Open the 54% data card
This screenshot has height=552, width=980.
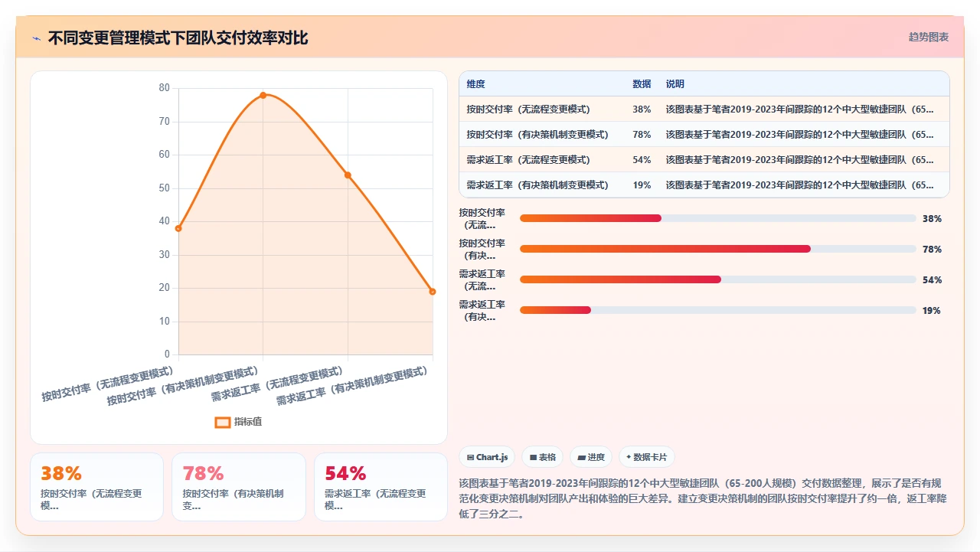[x=381, y=487]
